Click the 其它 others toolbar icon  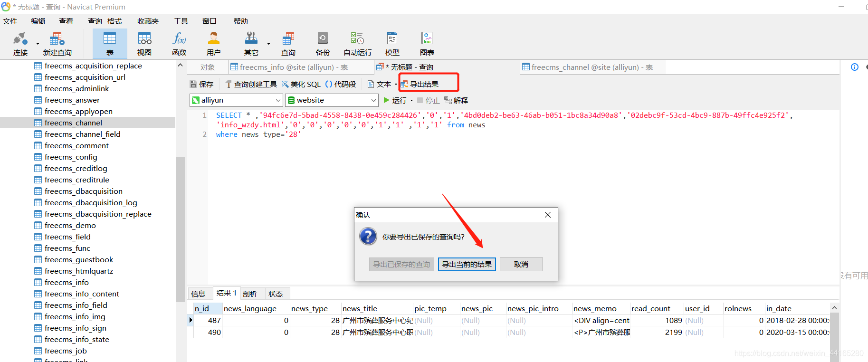[251, 44]
